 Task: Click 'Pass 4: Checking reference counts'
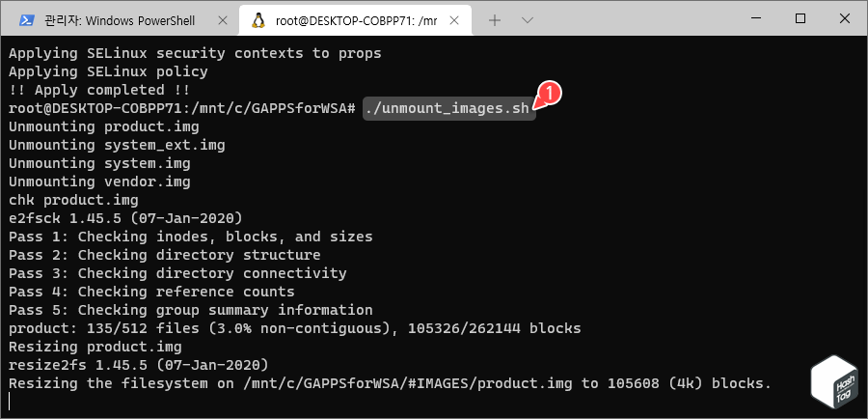151,292
